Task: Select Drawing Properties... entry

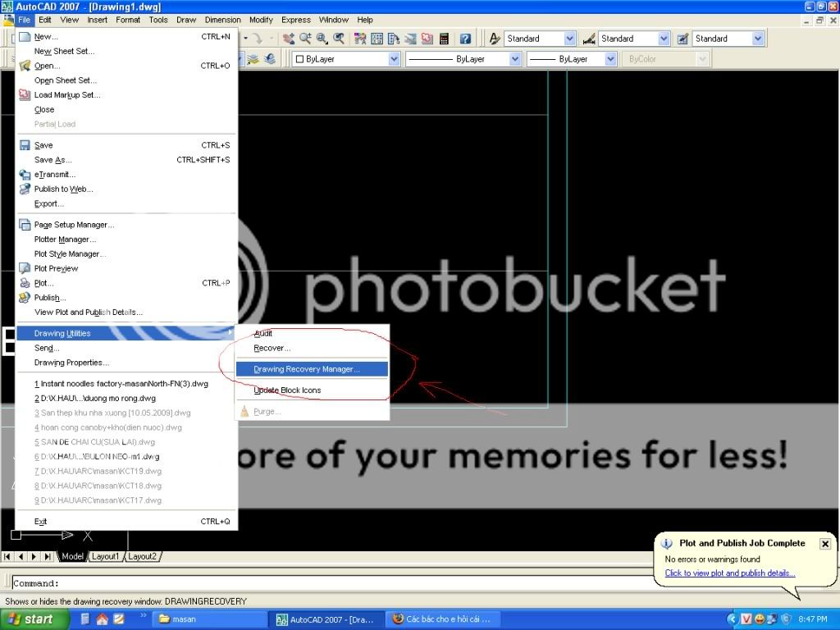Action: [126, 362]
